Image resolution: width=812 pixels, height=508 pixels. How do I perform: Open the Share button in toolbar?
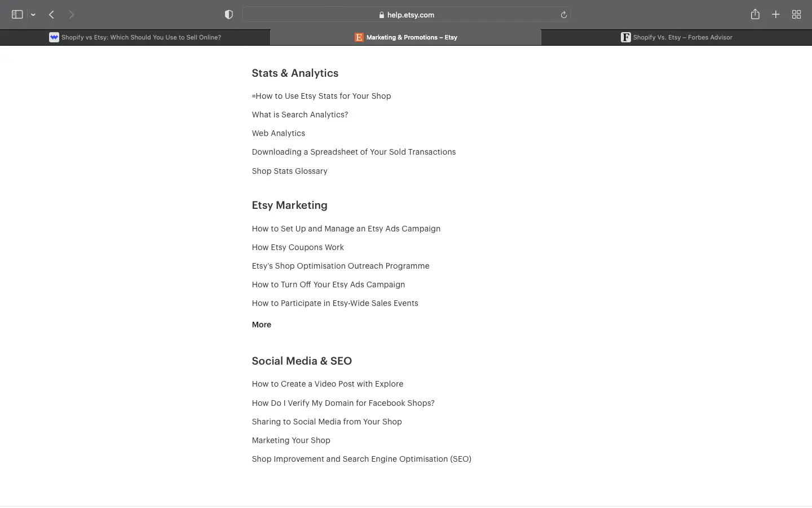click(755, 14)
